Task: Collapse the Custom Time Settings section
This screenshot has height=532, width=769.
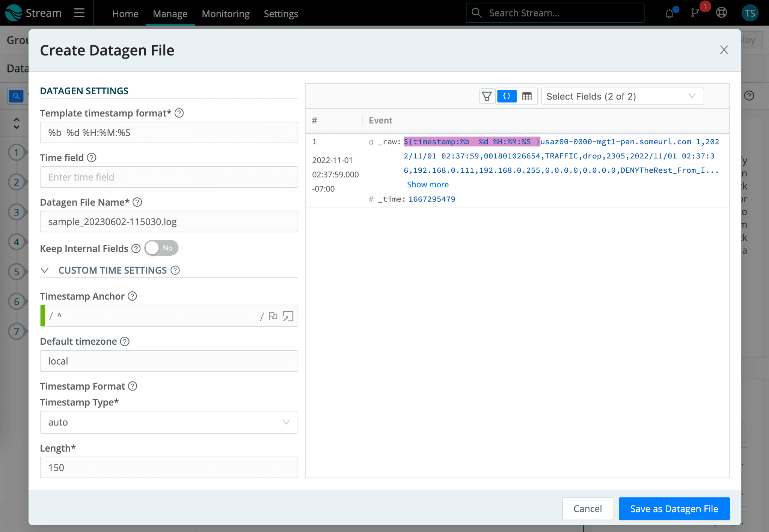Action: point(45,270)
